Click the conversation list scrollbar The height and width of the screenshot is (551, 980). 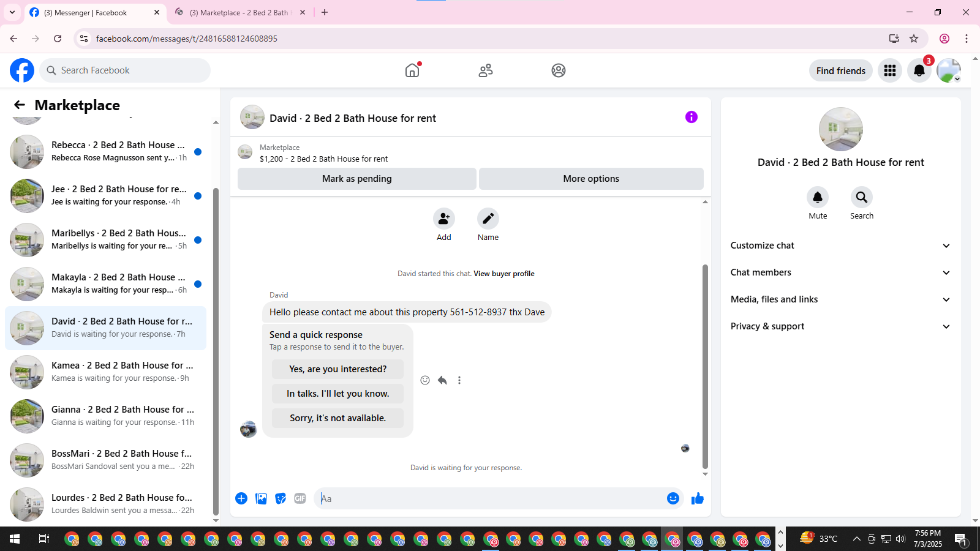click(x=216, y=352)
